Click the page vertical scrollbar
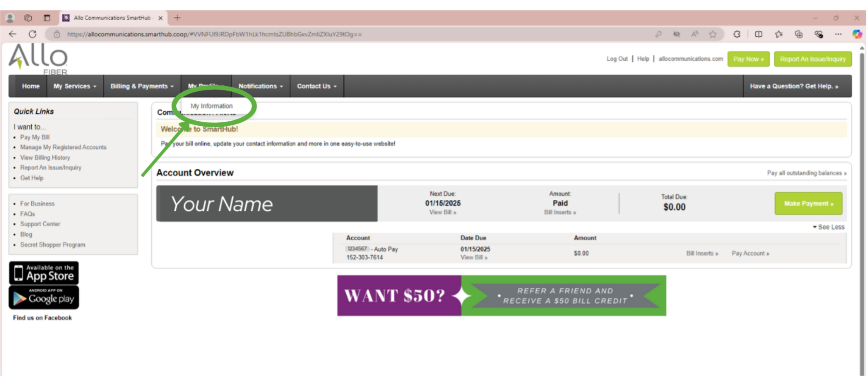The image size is (868, 378). pyautogui.click(x=862, y=209)
